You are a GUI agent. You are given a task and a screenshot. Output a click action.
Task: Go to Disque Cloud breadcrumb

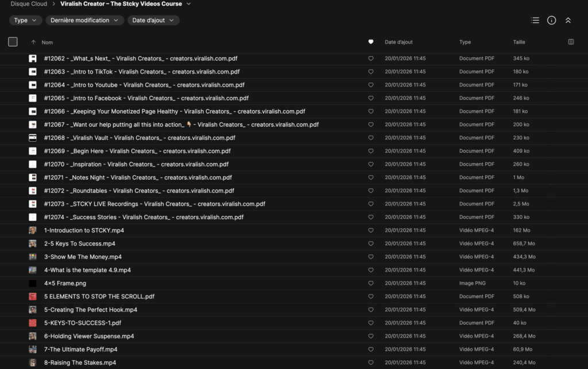point(29,4)
